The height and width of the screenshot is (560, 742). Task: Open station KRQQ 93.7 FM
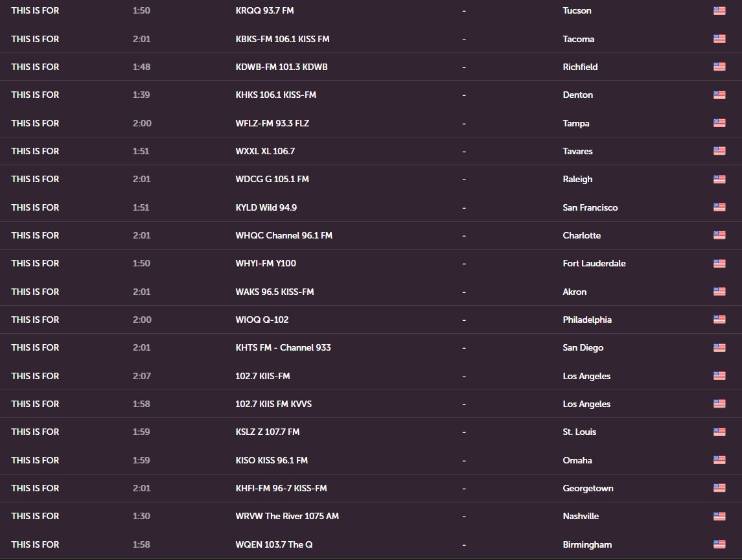pyautogui.click(x=264, y=10)
